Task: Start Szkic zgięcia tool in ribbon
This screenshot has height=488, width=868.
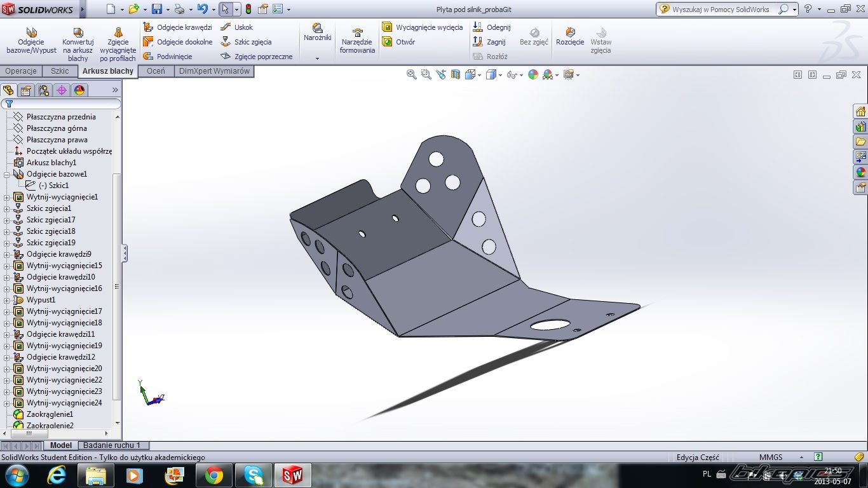Action: [246, 42]
